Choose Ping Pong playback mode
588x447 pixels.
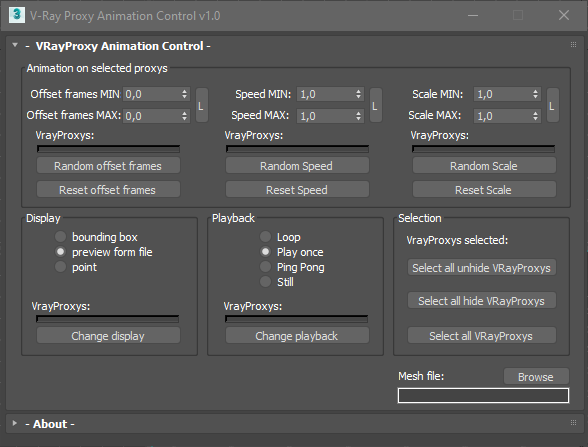(x=265, y=267)
